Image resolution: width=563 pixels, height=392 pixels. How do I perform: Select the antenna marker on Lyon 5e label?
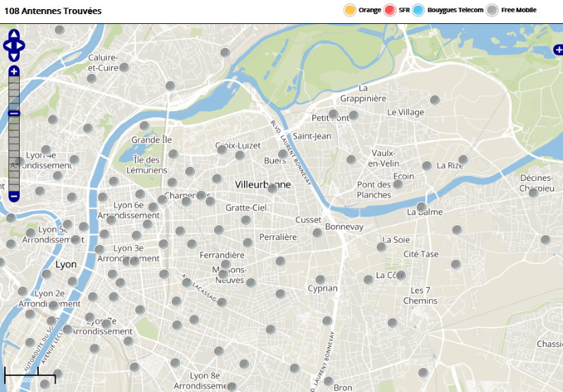coord(67,225)
